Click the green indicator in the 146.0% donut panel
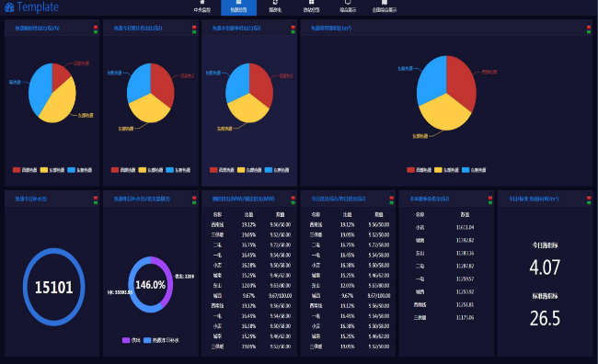The height and width of the screenshot is (364, 598). click(x=194, y=202)
